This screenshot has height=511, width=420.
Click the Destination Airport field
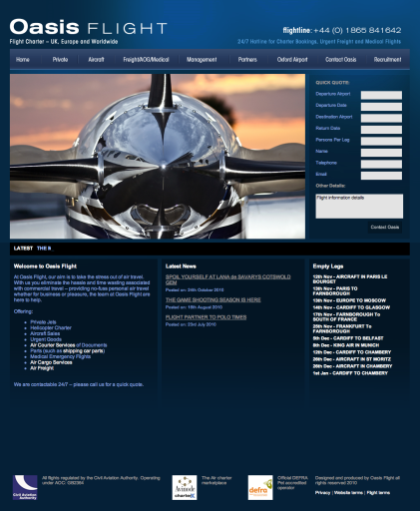point(381,118)
